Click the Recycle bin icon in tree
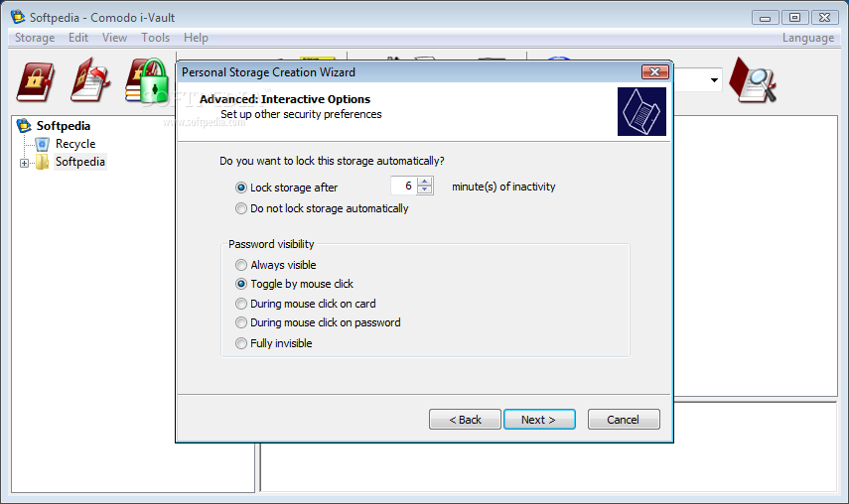The width and height of the screenshot is (849, 504). click(x=43, y=144)
